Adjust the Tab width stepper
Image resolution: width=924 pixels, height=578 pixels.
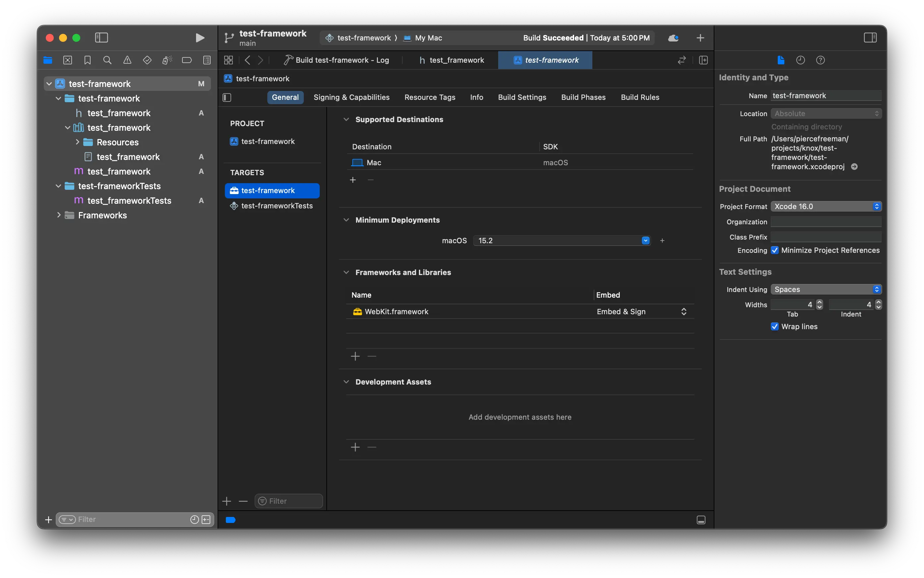coord(819,305)
